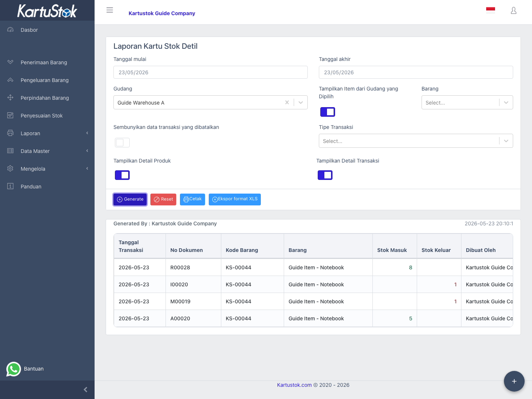Open WhatsApp Bantuan icon
532x399 pixels.
14,369
